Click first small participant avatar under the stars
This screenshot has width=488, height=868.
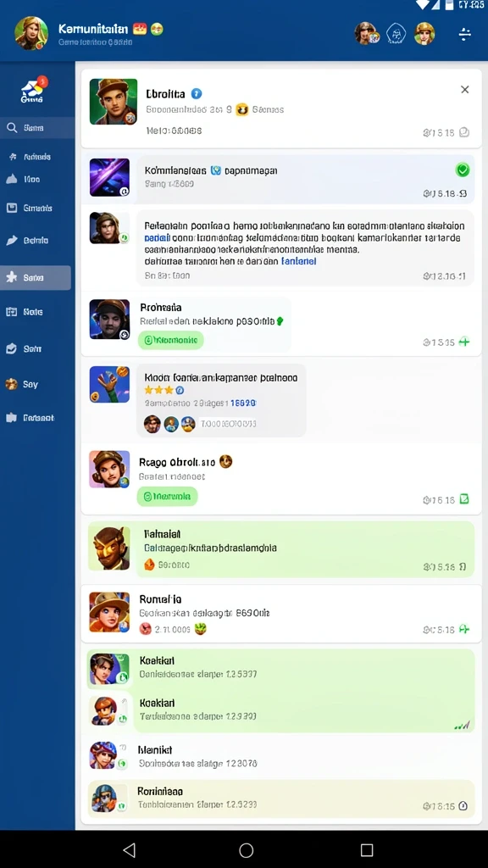coord(152,424)
